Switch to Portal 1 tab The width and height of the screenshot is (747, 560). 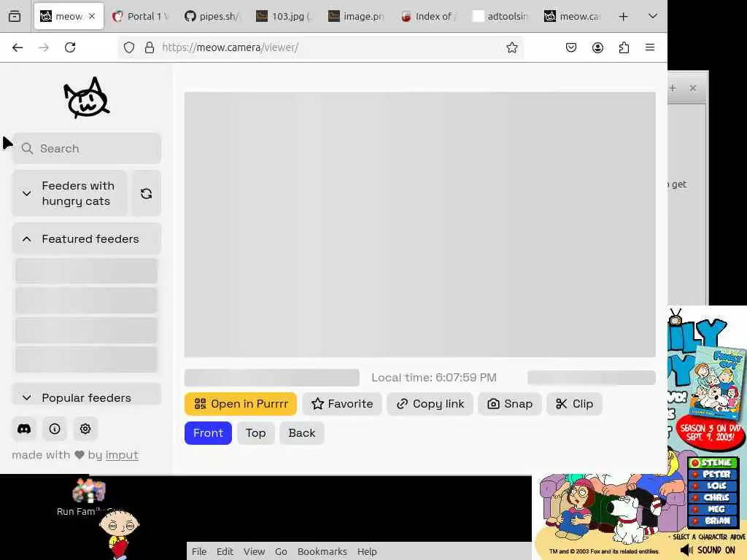[141, 16]
